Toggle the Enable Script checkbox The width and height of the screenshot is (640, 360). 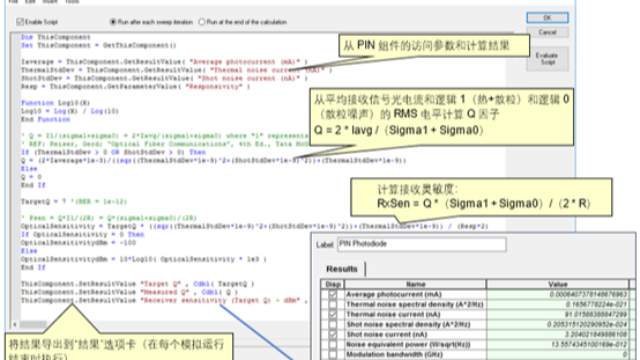pyautogui.click(x=20, y=22)
